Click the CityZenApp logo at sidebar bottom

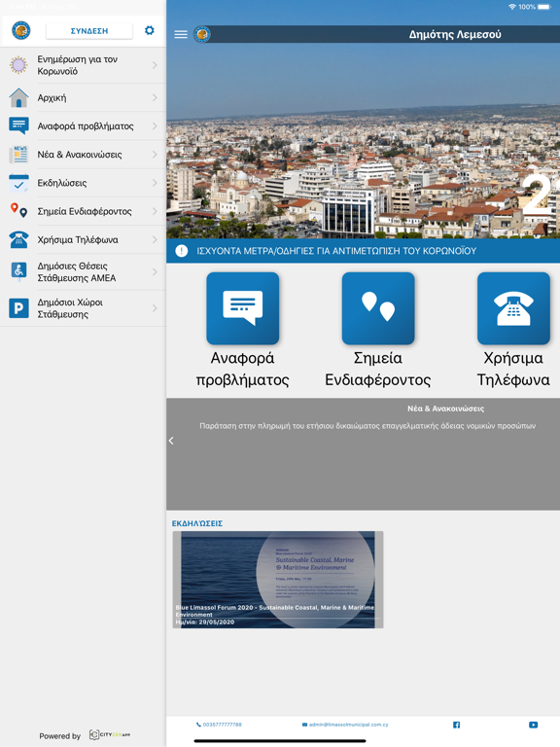pos(110,734)
